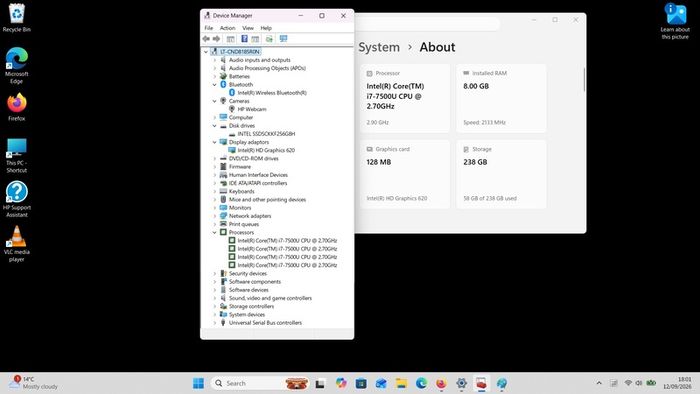Click the System breadcrumb in Settings
The height and width of the screenshot is (394, 700).
[379, 47]
